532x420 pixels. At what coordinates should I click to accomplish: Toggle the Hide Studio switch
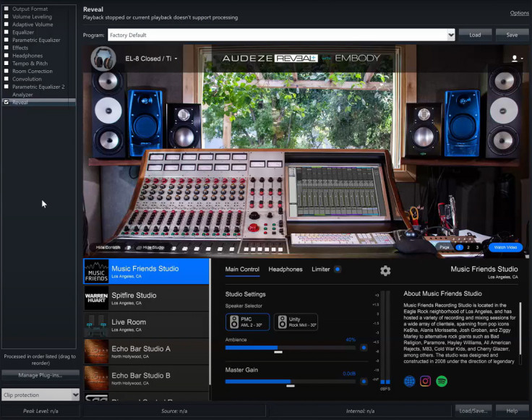[x=139, y=248]
